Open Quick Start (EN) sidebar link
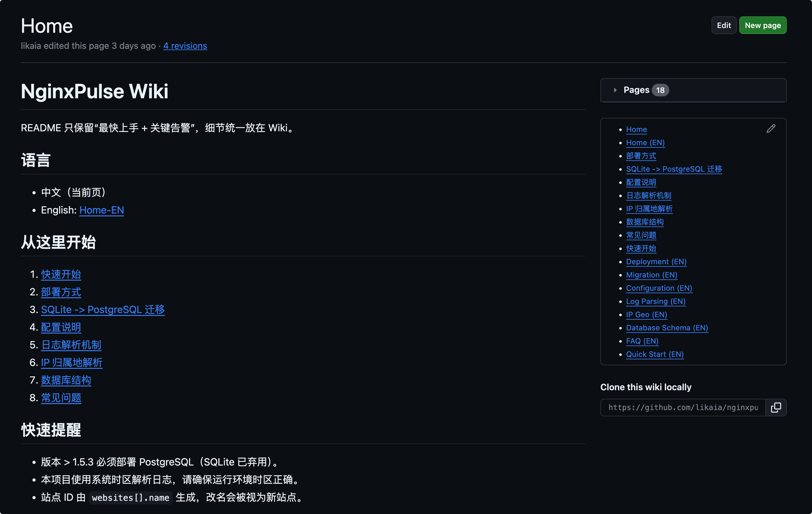 pyautogui.click(x=655, y=354)
